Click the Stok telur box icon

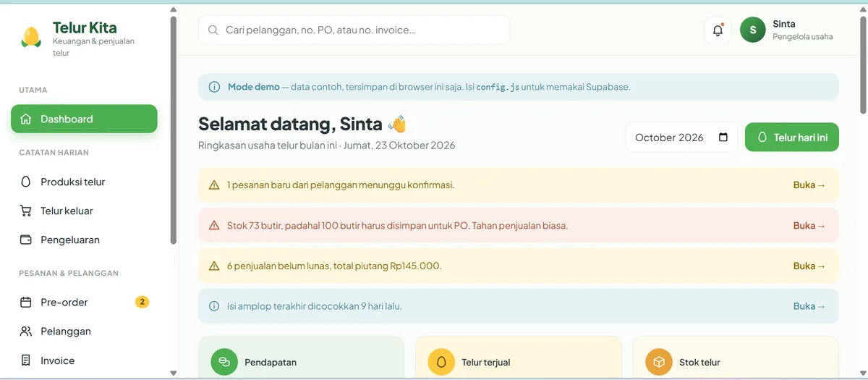click(659, 362)
